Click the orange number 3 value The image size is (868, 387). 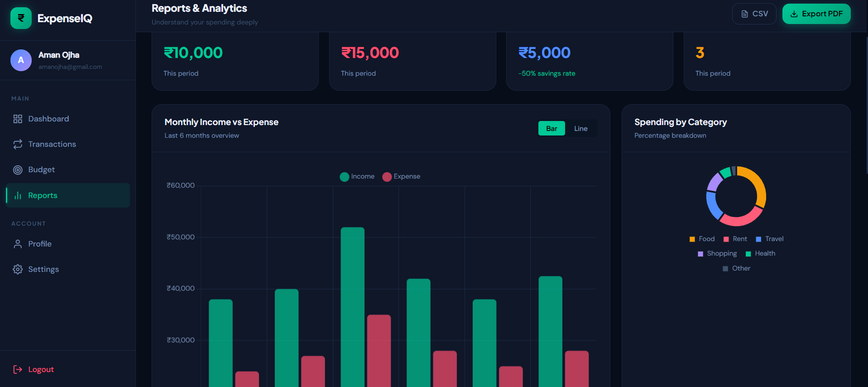[700, 53]
